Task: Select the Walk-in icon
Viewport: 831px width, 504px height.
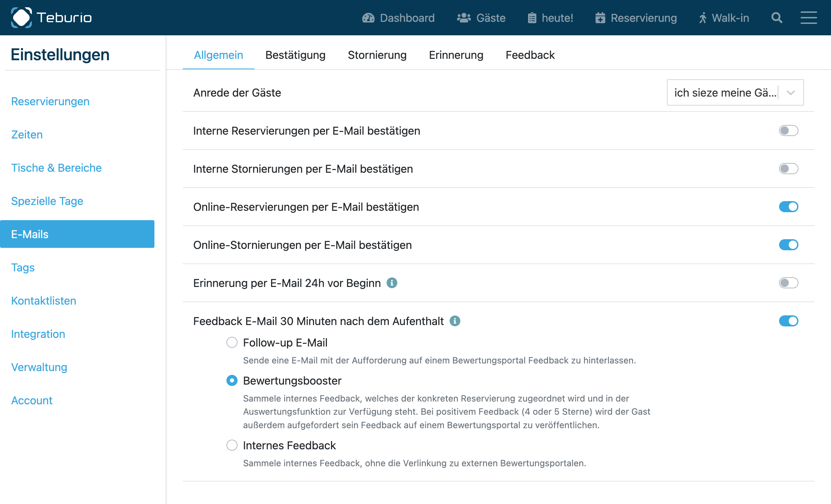Action: pos(703,18)
